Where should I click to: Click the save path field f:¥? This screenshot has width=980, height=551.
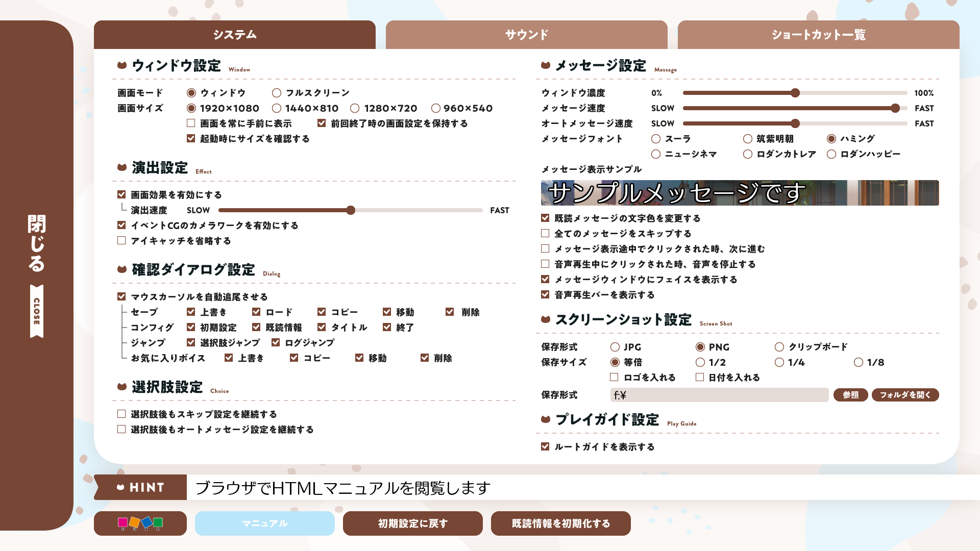tap(720, 395)
